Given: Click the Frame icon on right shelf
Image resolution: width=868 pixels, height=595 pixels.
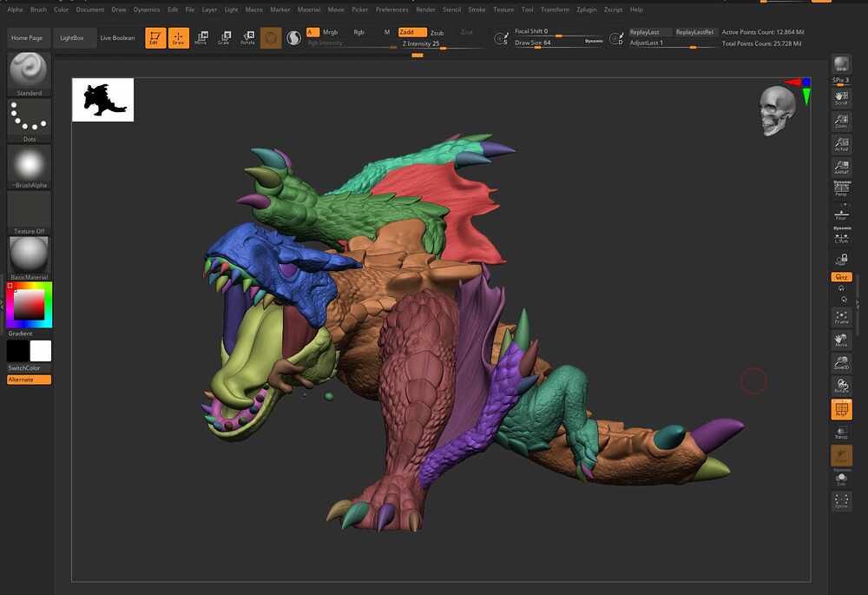Looking at the screenshot, I should pos(841,317).
